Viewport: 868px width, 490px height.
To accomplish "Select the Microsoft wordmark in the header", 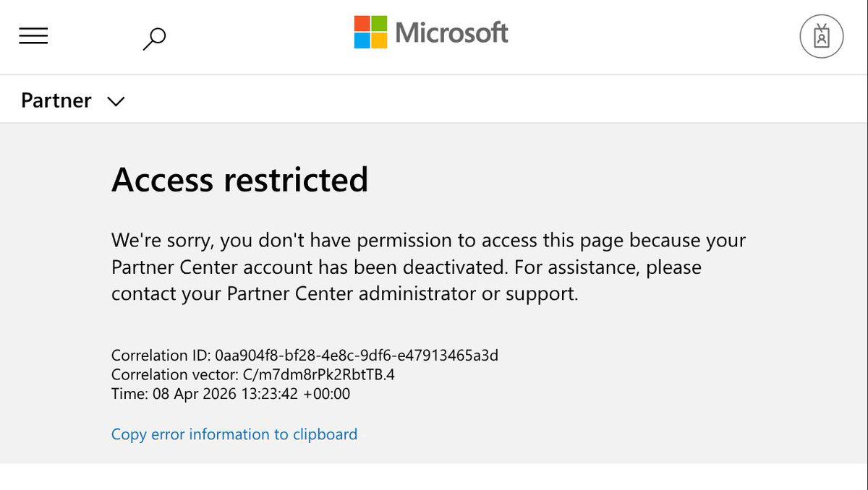I will (x=451, y=33).
